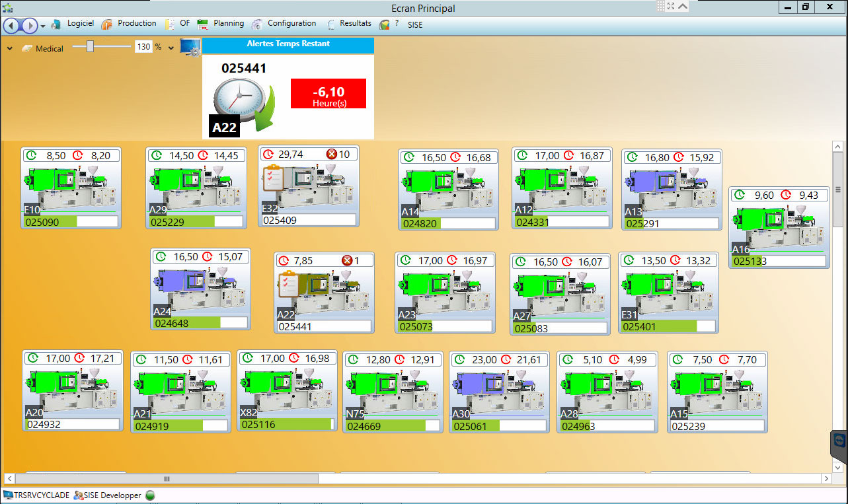Click the horizontal scrollbar right arrow
Image resolution: width=848 pixels, height=504 pixels.
click(x=826, y=478)
